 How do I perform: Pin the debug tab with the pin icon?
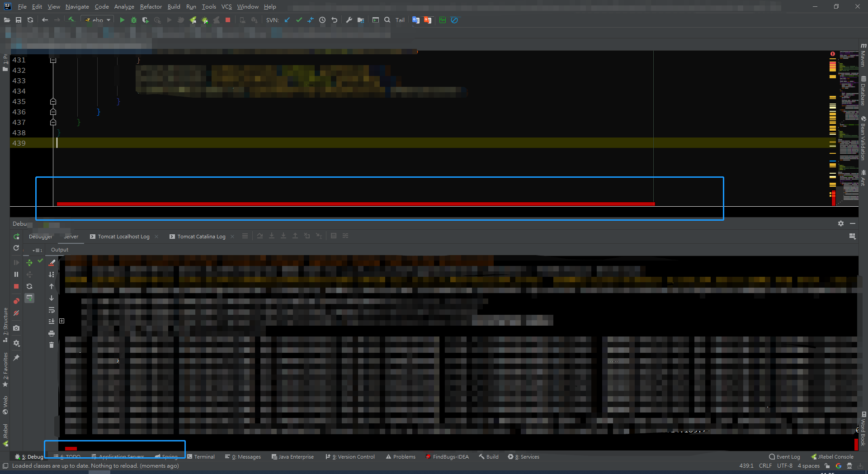(16, 358)
